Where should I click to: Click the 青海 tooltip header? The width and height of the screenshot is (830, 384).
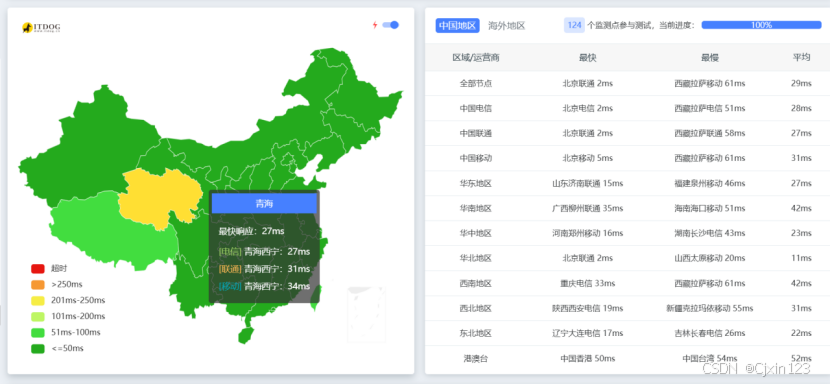pos(264,203)
